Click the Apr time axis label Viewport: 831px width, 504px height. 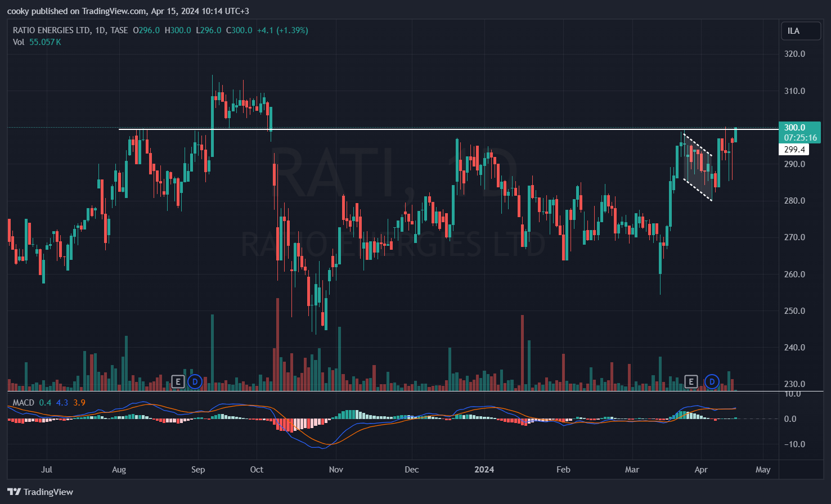pyautogui.click(x=701, y=470)
